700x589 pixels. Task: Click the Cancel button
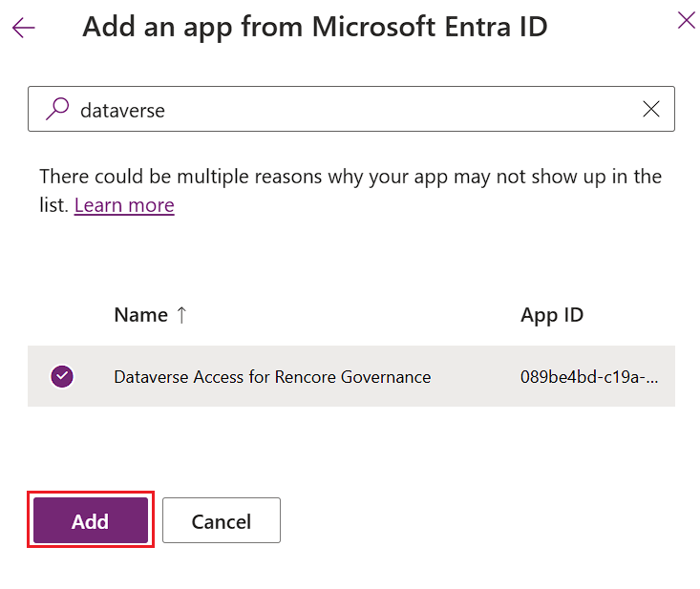click(222, 520)
